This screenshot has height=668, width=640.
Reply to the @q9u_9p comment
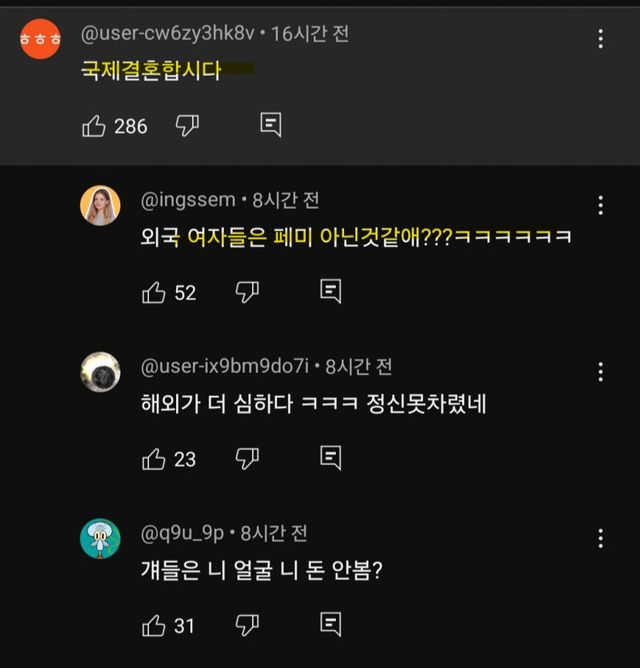coord(330,626)
